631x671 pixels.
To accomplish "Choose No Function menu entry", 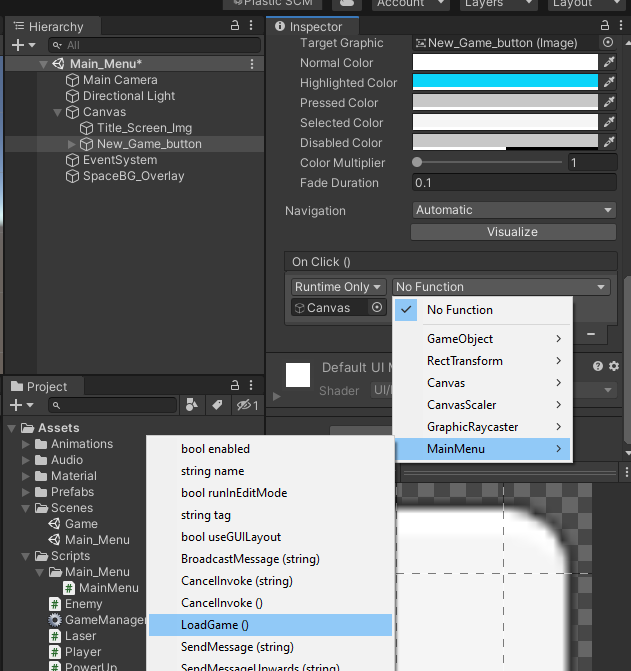I will tap(483, 310).
